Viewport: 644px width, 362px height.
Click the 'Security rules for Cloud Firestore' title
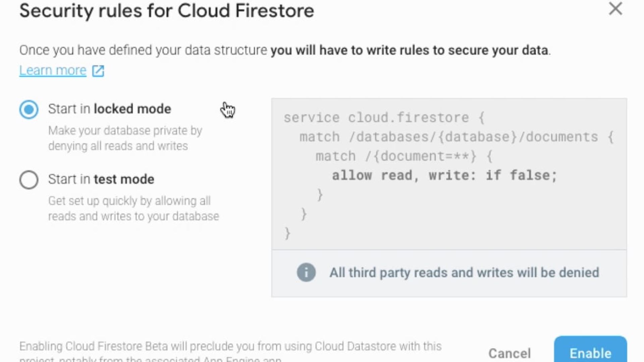pyautogui.click(x=167, y=11)
